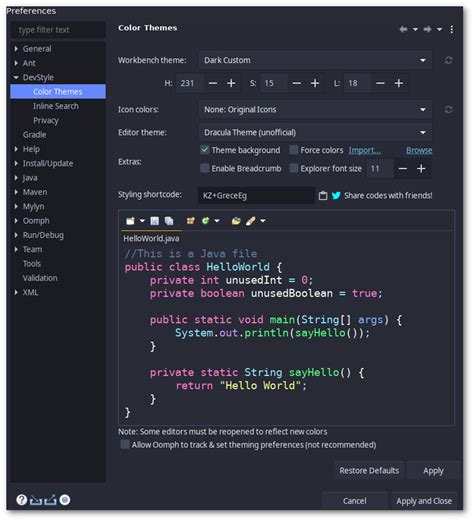Open the help question mark icon

click(21, 500)
